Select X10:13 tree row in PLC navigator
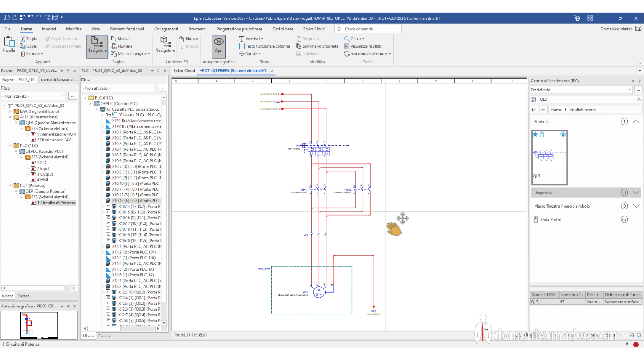The image size is (644, 359). click(x=133, y=201)
